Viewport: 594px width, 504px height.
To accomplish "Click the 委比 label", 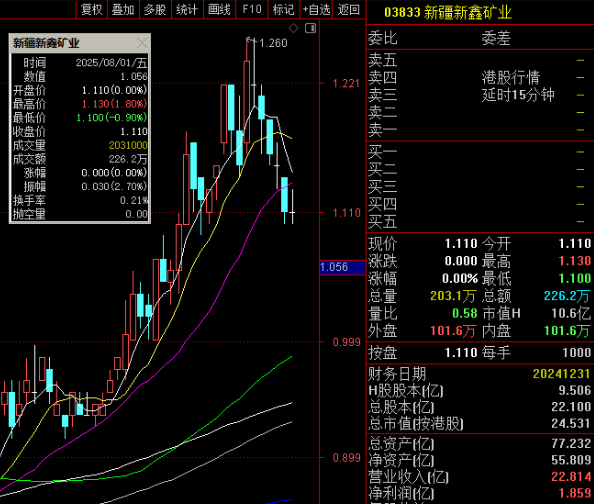I will 382,38.
